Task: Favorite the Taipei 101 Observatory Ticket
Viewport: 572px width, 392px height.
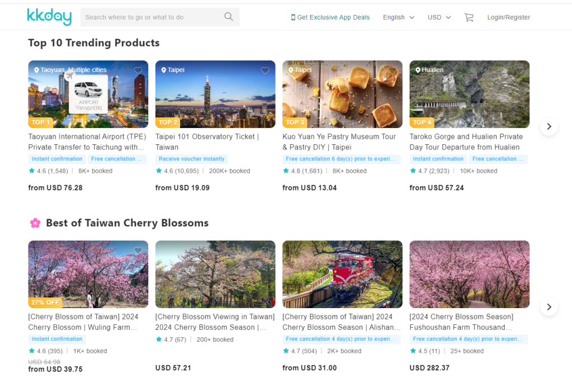Action: [265, 70]
